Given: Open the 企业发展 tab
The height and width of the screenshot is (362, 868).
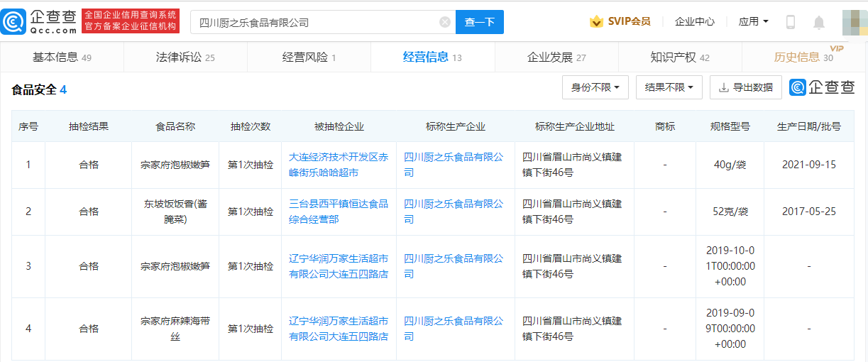Looking at the screenshot, I should 556,57.
